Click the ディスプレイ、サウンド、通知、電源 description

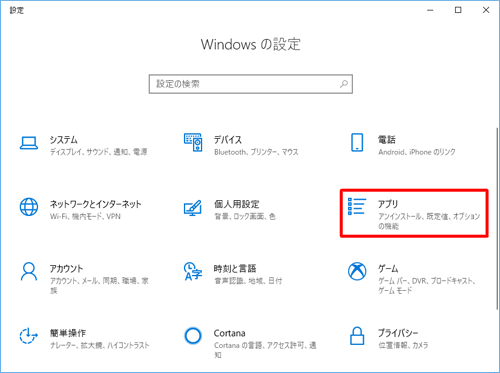98,152
